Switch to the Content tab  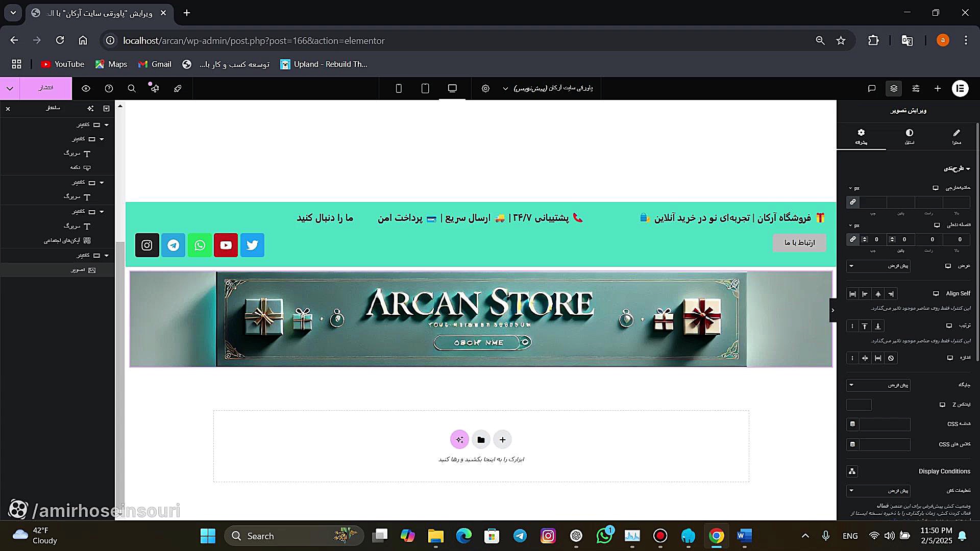pos(956,136)
